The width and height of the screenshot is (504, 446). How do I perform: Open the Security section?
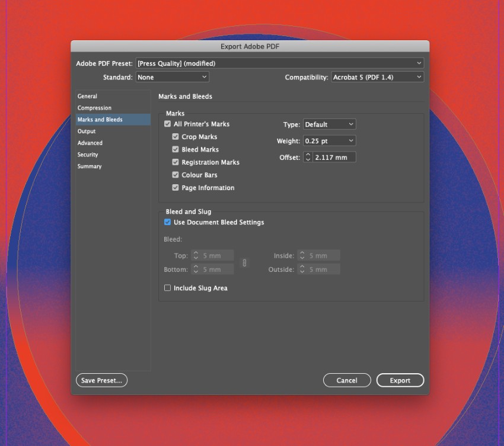click(x=113, y=155)
